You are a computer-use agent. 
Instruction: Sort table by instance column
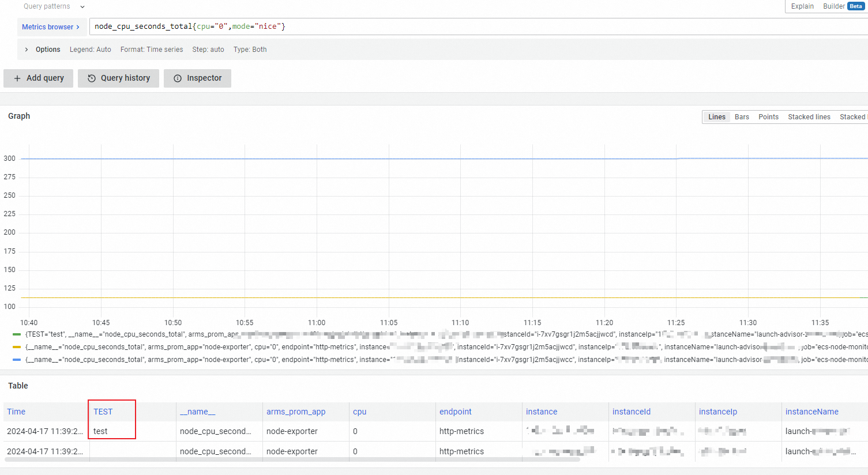pyautogui.click(x=542, y=412)
